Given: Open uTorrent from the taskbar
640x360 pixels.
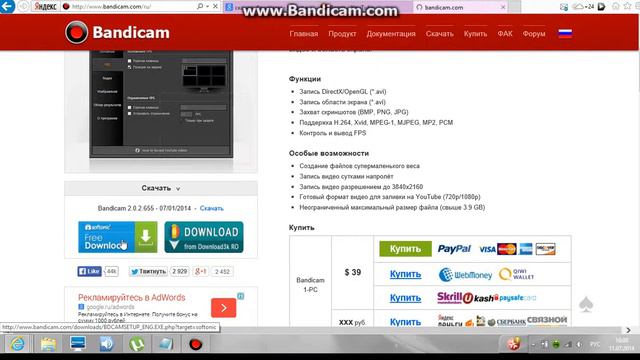Looking at the screenshot, I should (137, 344).
